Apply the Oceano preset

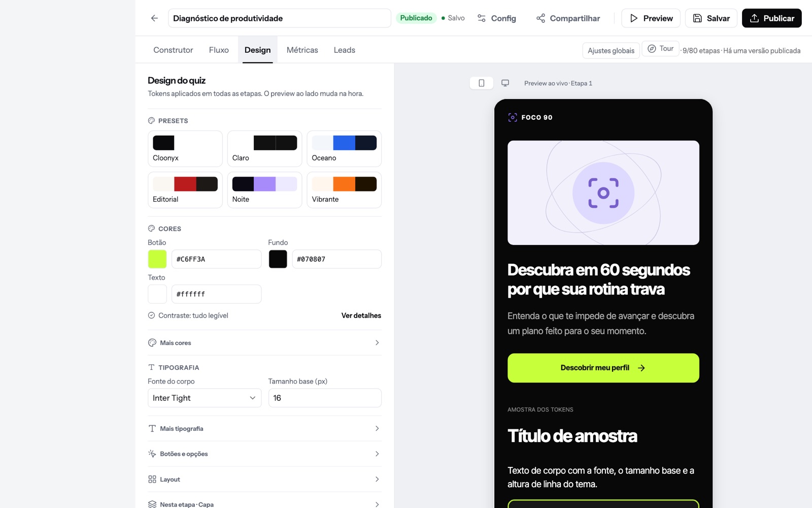point(344,149)
